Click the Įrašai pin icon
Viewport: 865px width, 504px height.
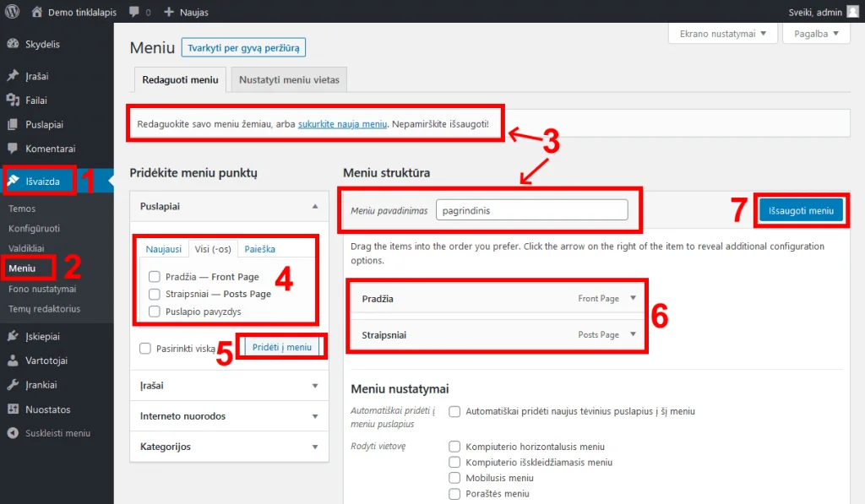click(13, 76)
